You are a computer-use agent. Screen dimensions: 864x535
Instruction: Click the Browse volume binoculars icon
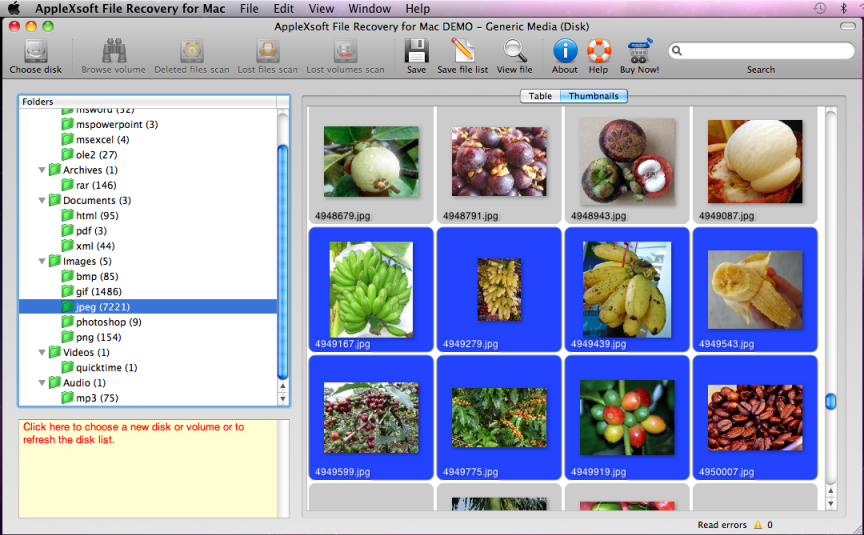pos(114,51)
